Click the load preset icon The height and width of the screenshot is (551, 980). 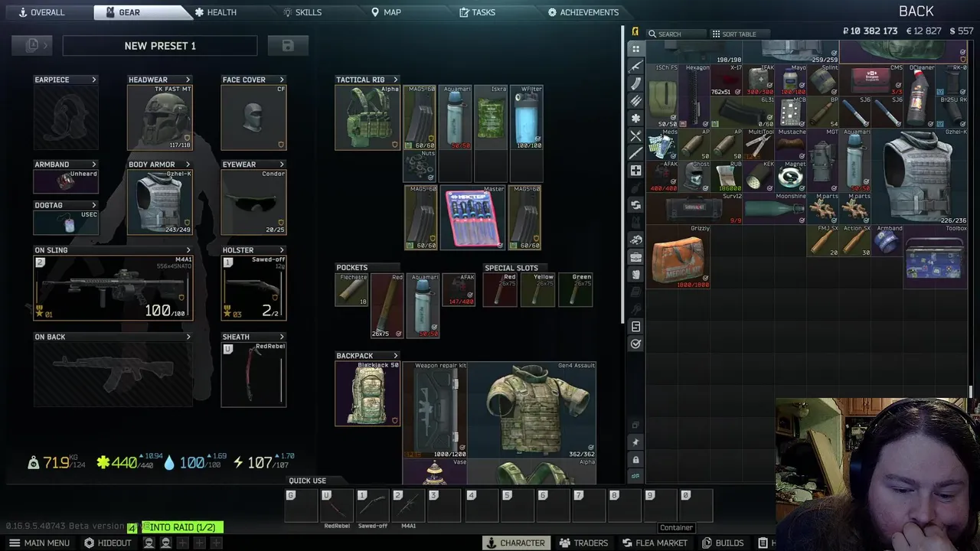(x=32, y=46)
